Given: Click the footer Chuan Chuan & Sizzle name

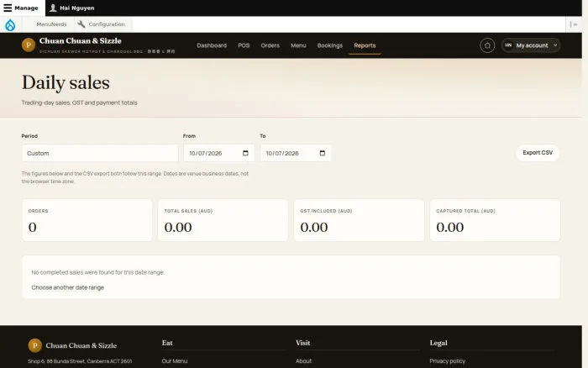Looking at the screenshot, I should point(81,345).
